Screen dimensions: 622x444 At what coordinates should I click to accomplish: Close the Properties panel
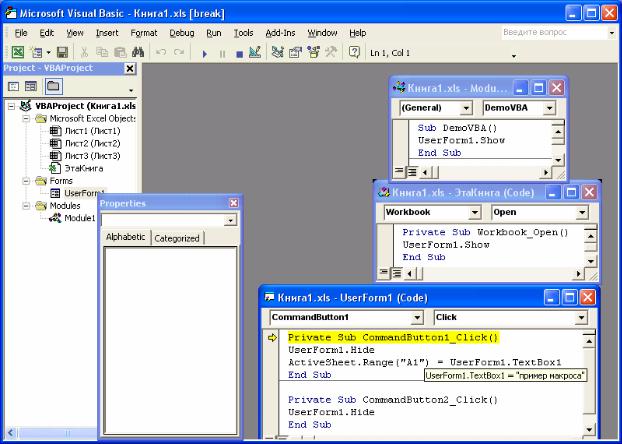click(234, 203)
